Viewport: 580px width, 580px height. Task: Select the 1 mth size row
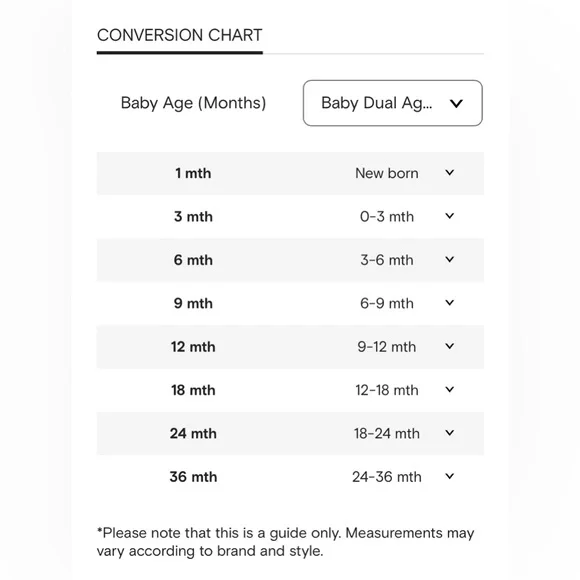(x=290, y=173)
